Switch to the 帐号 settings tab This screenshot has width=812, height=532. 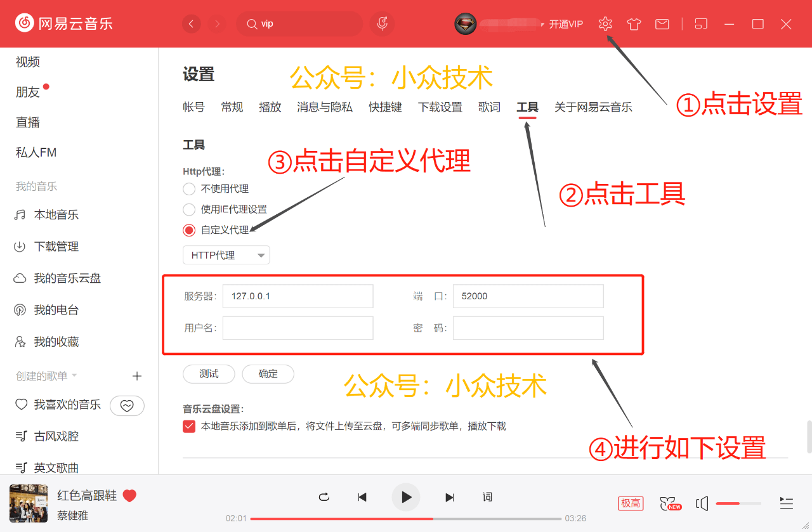(193, 107)
